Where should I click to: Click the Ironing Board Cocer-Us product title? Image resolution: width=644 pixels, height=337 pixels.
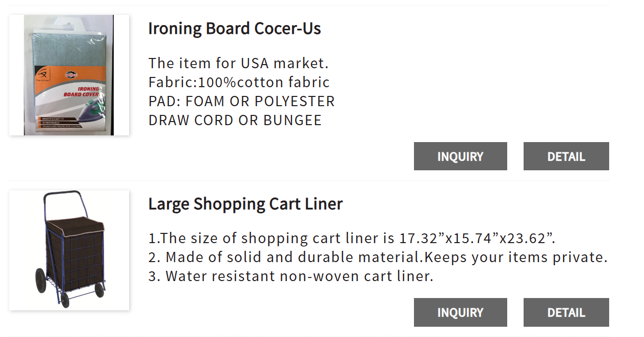(234, 29)
